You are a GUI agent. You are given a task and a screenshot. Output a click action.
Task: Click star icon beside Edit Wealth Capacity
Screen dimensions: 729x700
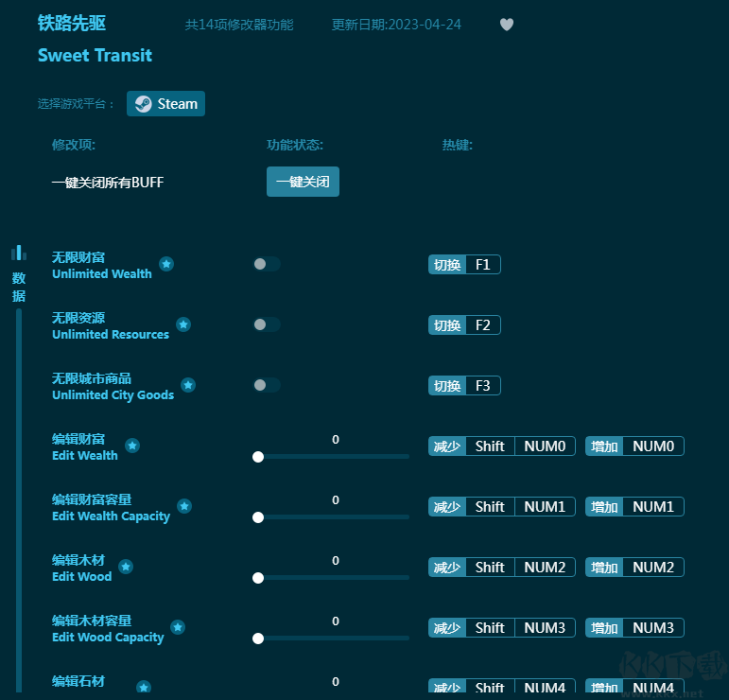point(184,506)
